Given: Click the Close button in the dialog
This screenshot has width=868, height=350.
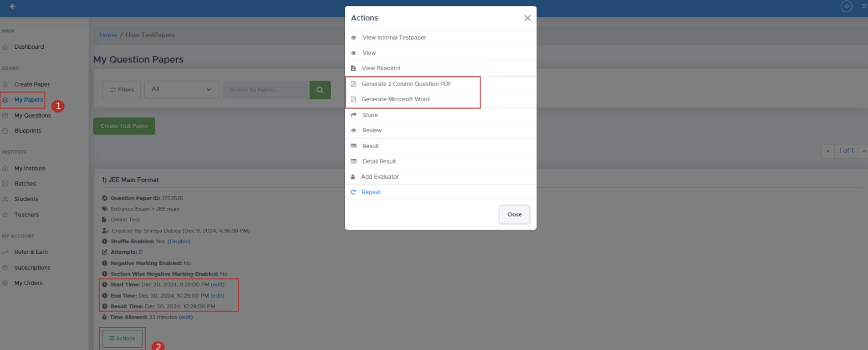Looking at the screenshot, I should tap(515, 215).
